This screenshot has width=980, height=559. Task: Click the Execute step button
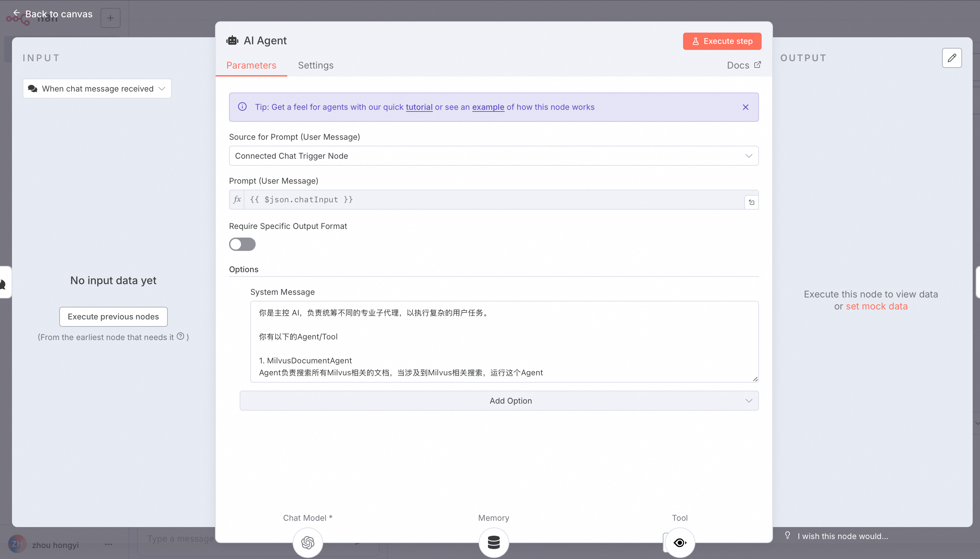point(722,41)
